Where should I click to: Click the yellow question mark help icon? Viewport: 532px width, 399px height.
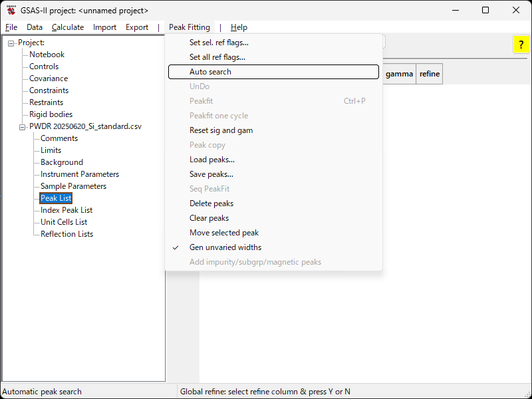[521, 45]
